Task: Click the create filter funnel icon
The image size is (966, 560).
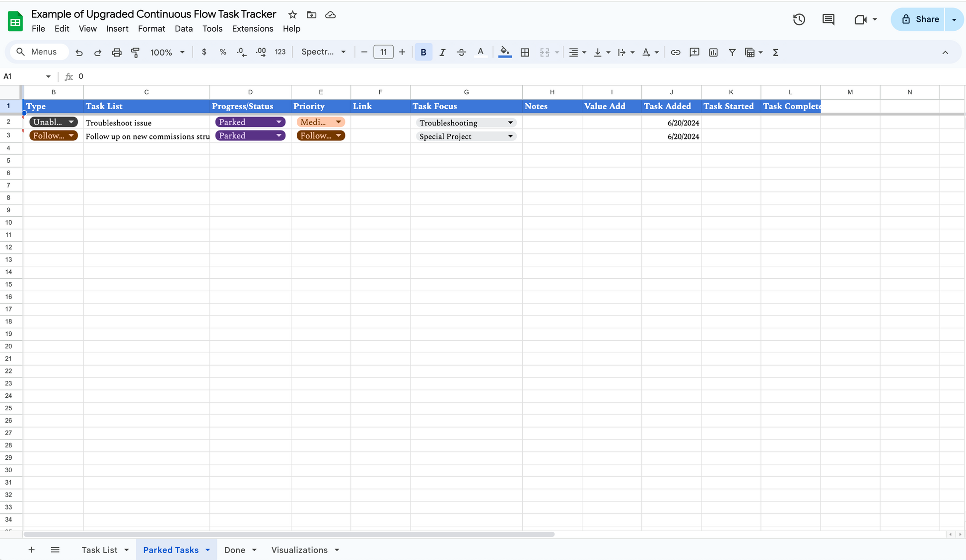Action: [732, 52]
